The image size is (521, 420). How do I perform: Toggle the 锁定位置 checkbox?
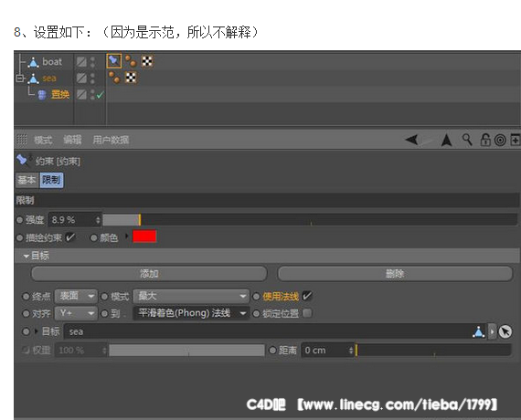click(307, 313)
